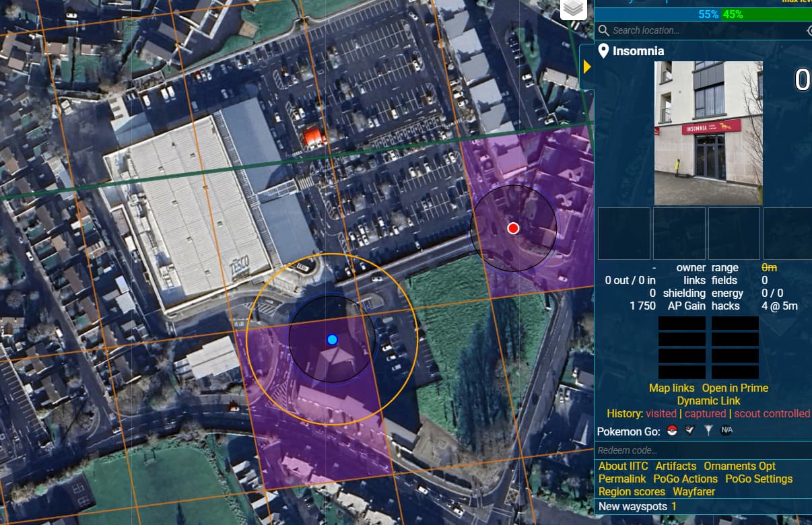Viewport: 812px width, 525px height.
Task: Click the New wayspots count 1
Action: click(674, 506)
